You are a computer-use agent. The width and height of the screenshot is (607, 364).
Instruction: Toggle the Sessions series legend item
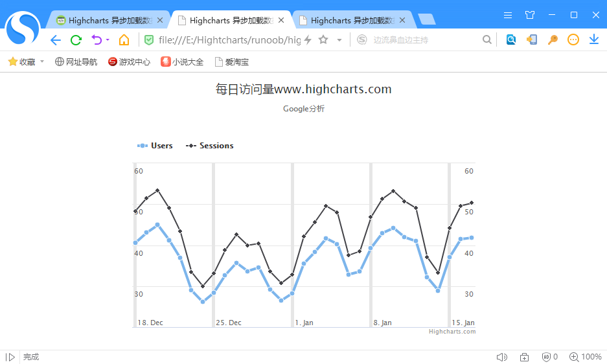(209, 146)
